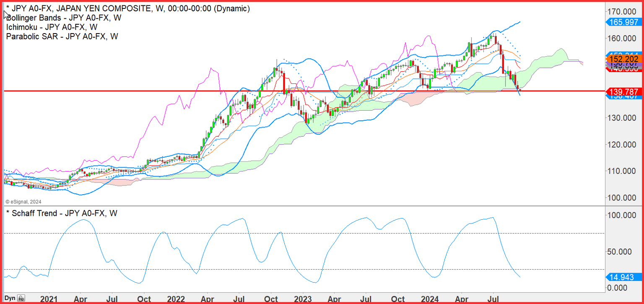Viewport: 644px width, 304px height.
Task: Click the blue 165.997 price marker flag
Action: click(x=624, y=22)
